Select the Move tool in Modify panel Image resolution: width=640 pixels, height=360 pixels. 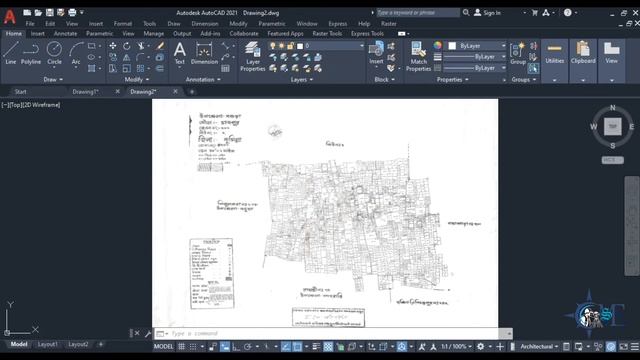tap(113, 46)
